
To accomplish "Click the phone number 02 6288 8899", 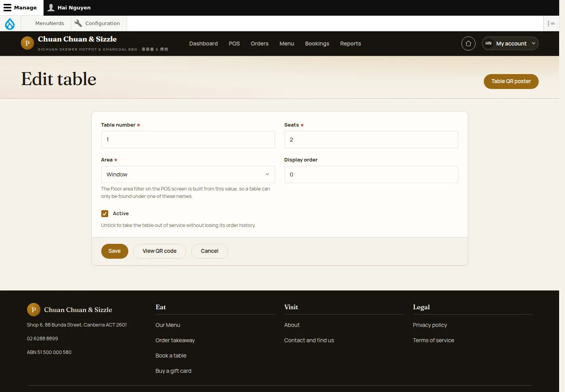I will click(42, 339).
